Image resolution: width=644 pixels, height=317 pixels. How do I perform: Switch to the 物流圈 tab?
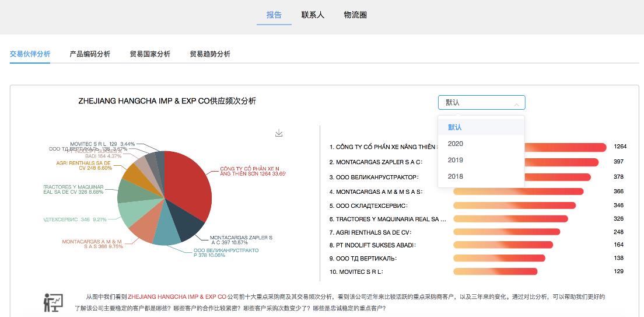click(355, 15)
